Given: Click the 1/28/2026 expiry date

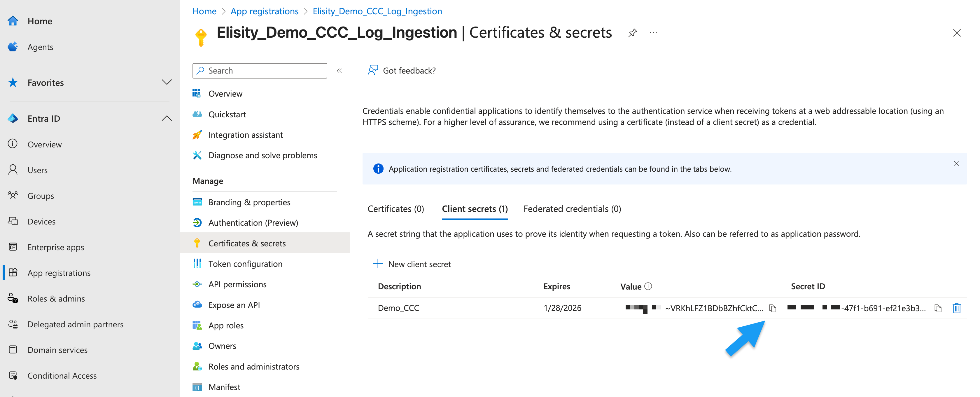Looking at the screenshot, I should [562, 308].
